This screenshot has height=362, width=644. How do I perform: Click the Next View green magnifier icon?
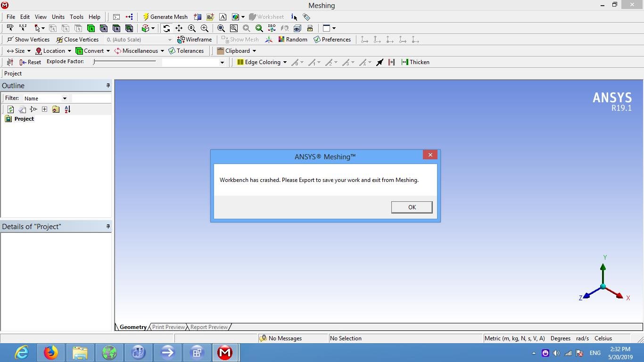point(259,28)
